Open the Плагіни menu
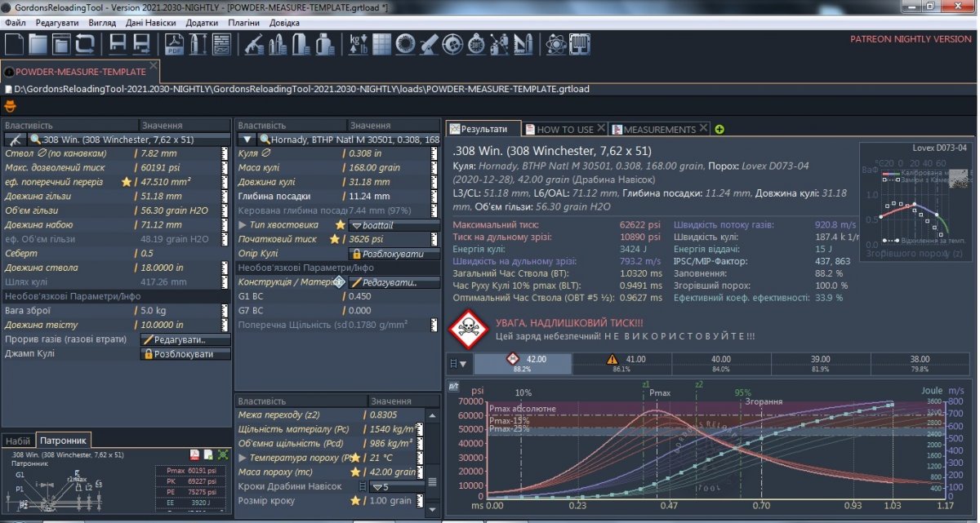The height and width of the screenshot is (523, 980). point(243,22)
